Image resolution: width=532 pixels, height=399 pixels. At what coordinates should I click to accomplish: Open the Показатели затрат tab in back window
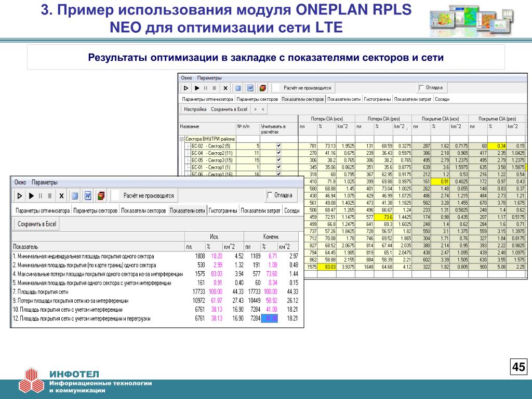[413, 99]
